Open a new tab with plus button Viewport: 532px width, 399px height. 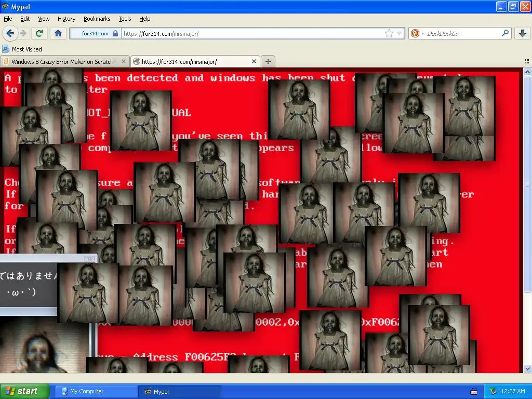(x=268, y=61)
